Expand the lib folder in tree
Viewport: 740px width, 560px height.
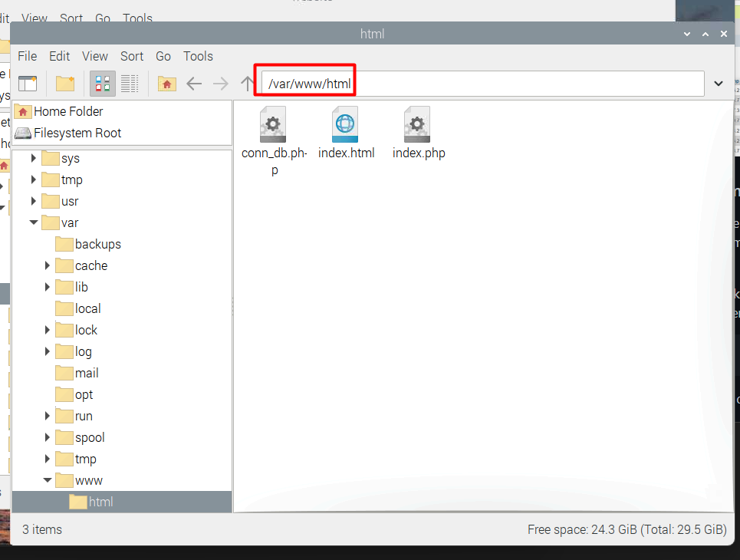(48, 287)
